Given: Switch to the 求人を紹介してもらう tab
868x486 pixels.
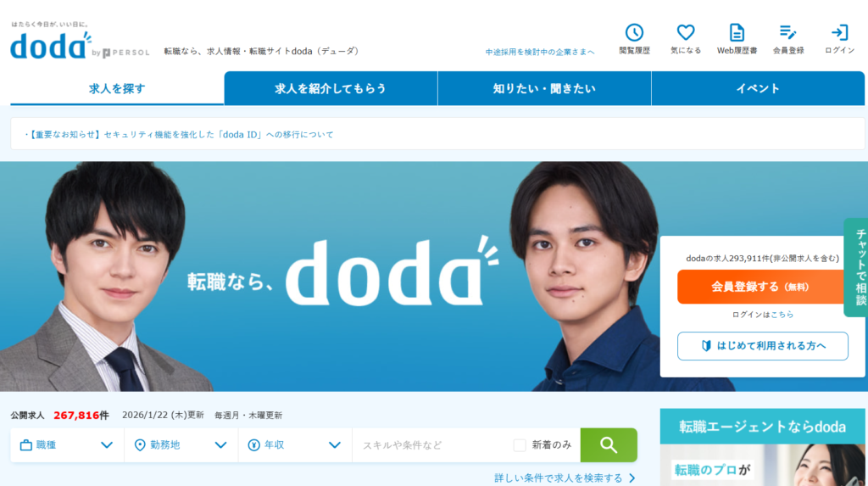Looking at the screenshot, I should tap(331, 88).
